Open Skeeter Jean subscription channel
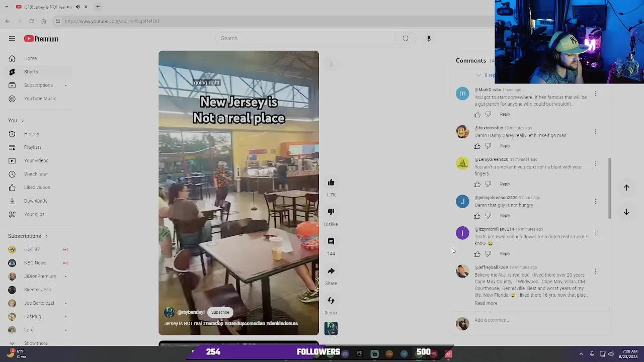The width and height of the screenshot is (644, 362). 38,290
